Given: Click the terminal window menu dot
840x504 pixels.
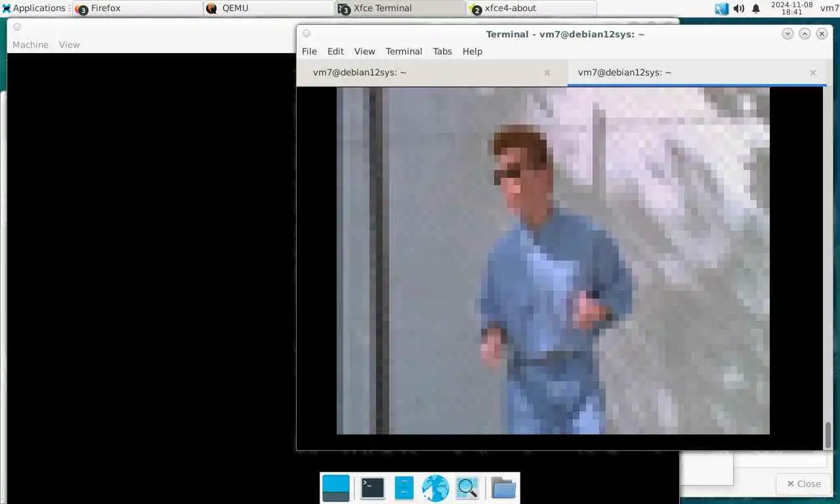Looking at the screenshot, I should point(306,33).
